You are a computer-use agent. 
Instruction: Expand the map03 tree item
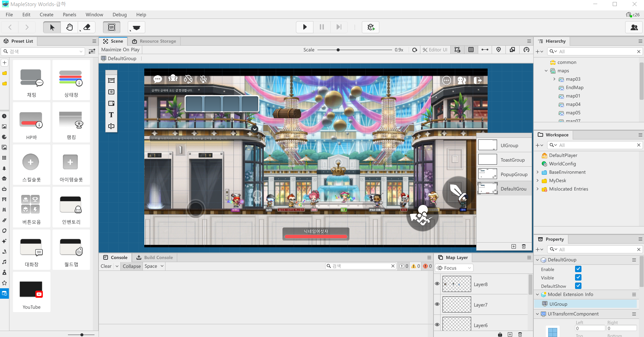pyautogui.click(x=555, y=79)
